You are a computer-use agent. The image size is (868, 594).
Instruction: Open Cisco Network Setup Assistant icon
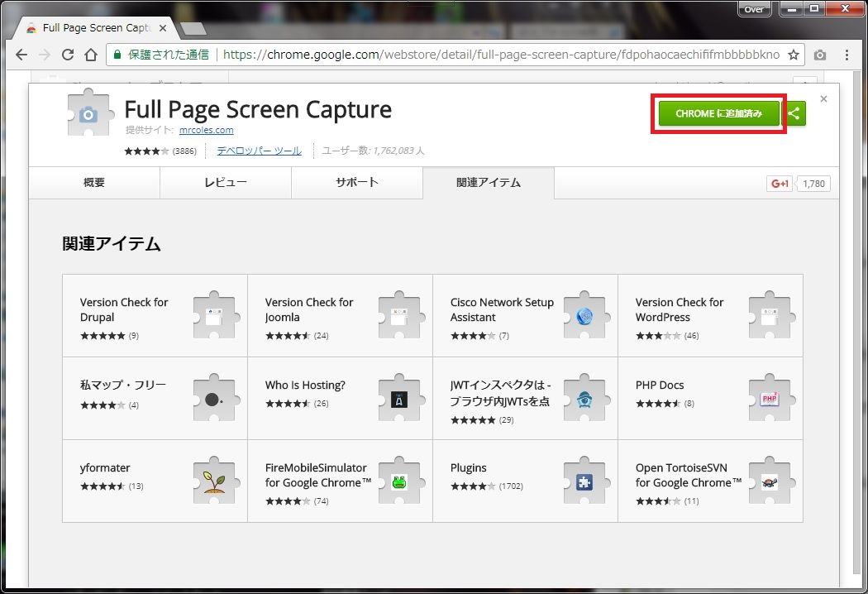tap(586, 314)
